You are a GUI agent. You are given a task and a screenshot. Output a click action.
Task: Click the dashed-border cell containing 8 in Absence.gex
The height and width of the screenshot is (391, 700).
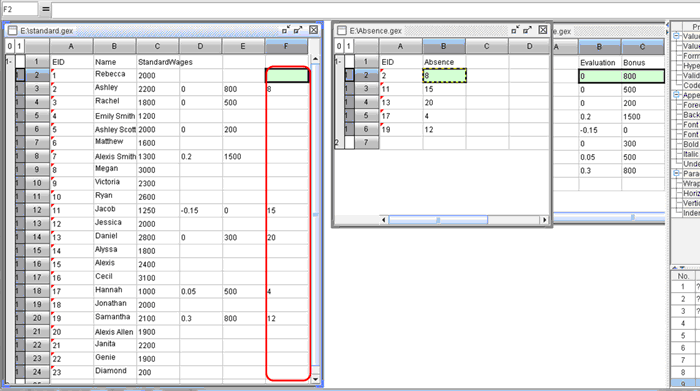pyautogui.click(x=444, y=75)
